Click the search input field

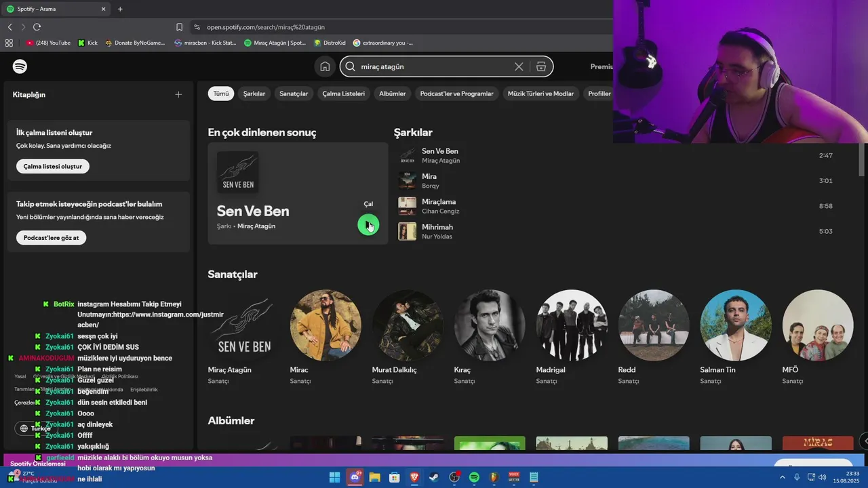pyautogui.click(x=434, y=66)
